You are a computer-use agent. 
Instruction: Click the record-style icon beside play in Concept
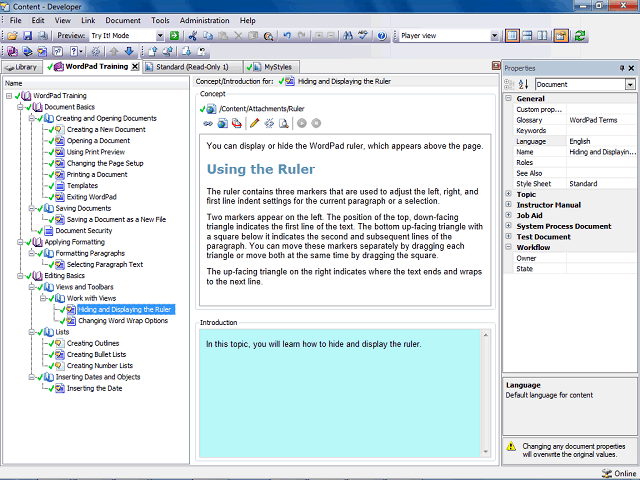pos(316,123)
